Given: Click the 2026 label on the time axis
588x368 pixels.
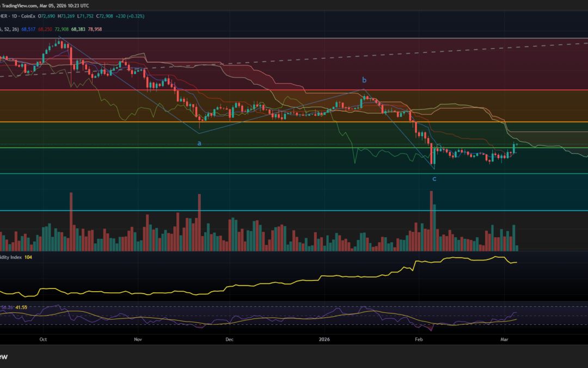Looking at the screenshot, I should [x=324, y=339].
